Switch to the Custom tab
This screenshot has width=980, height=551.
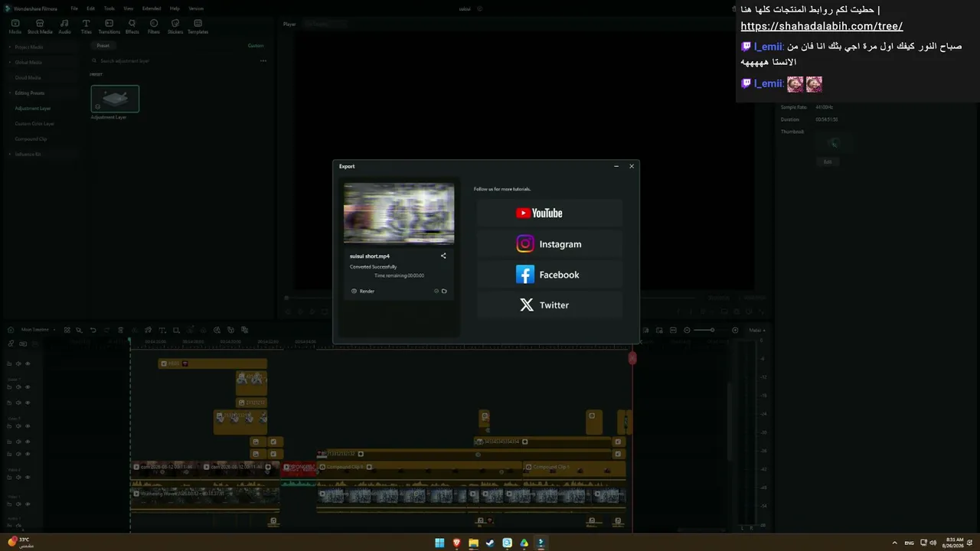(x=256, y=45)
